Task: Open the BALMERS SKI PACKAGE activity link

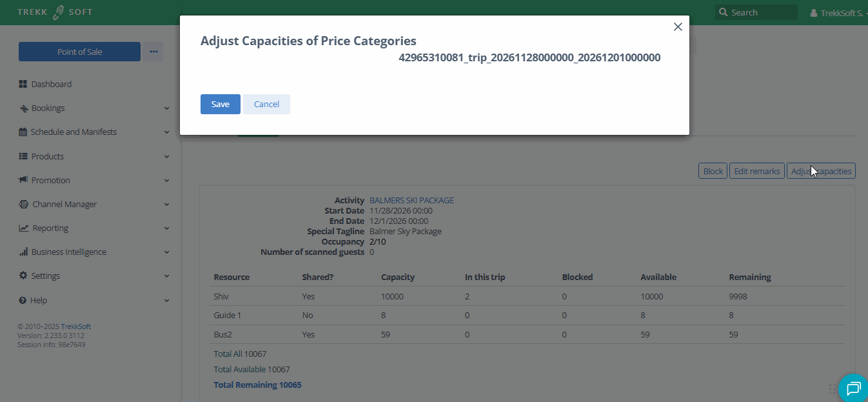Action: point(411,201)
